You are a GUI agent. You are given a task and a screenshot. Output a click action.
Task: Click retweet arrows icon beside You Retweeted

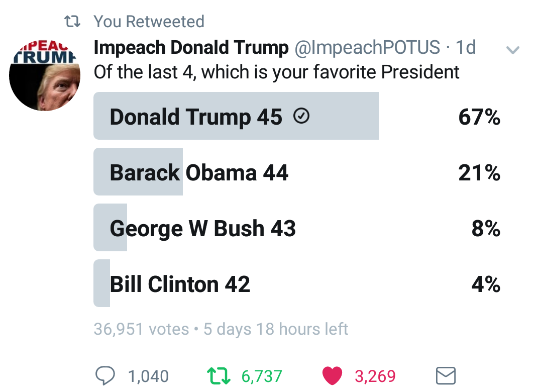72,22
